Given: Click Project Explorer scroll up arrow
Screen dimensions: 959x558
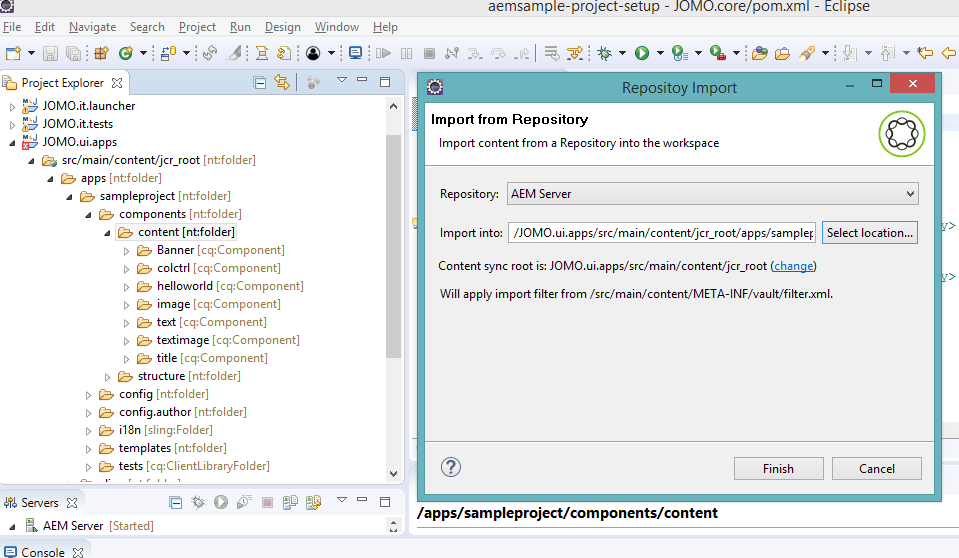Looking at the screenshot, I should pos(393,106).
